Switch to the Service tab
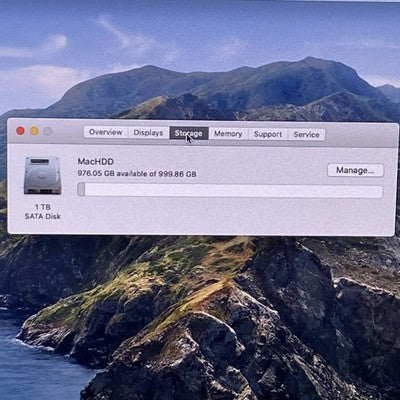This screenshot has width=400, height=400. point(306,134)
